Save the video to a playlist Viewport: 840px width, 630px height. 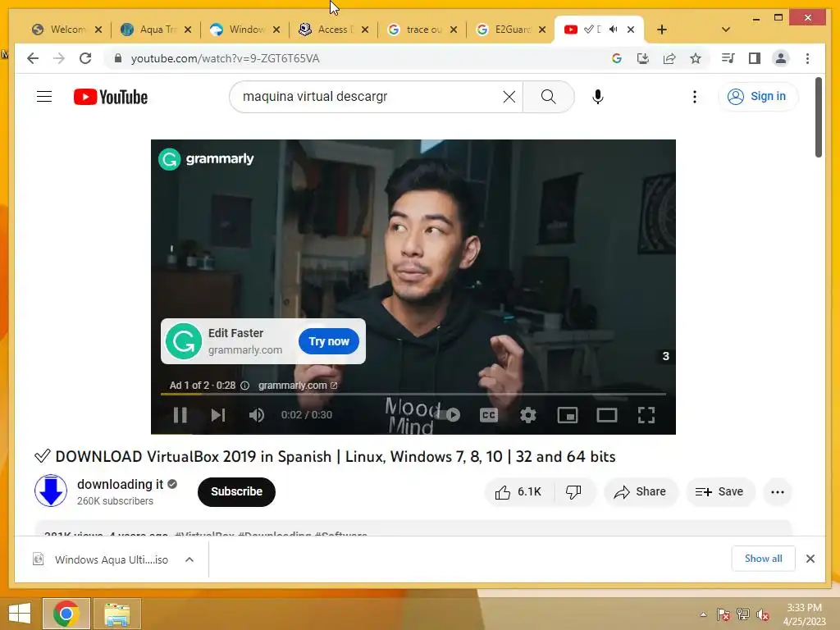[720, 492]
